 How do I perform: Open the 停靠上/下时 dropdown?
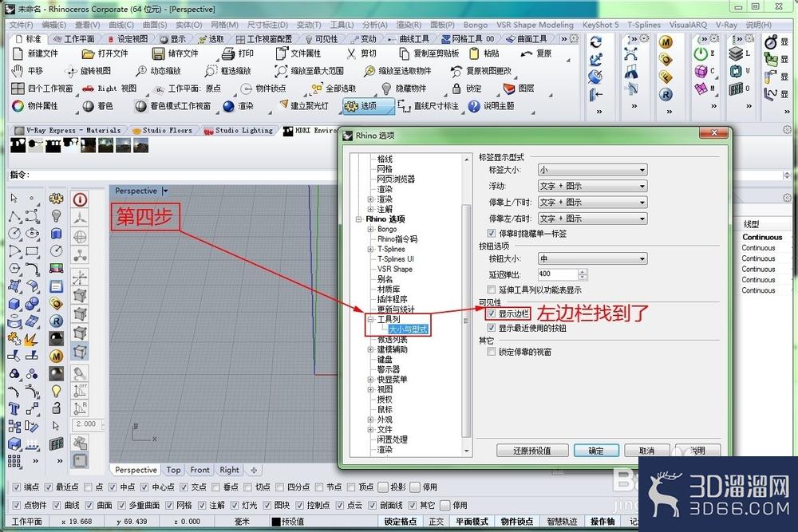pos(592,203)
